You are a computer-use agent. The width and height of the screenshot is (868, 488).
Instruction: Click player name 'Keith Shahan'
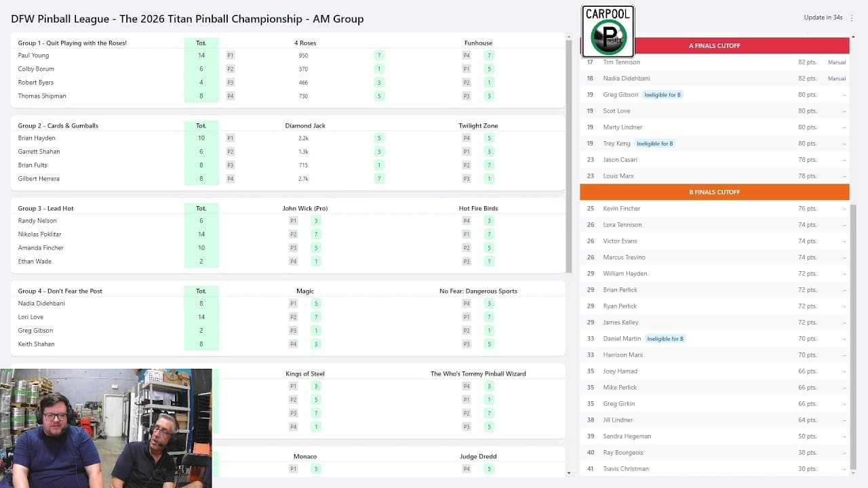coord(36,344)
